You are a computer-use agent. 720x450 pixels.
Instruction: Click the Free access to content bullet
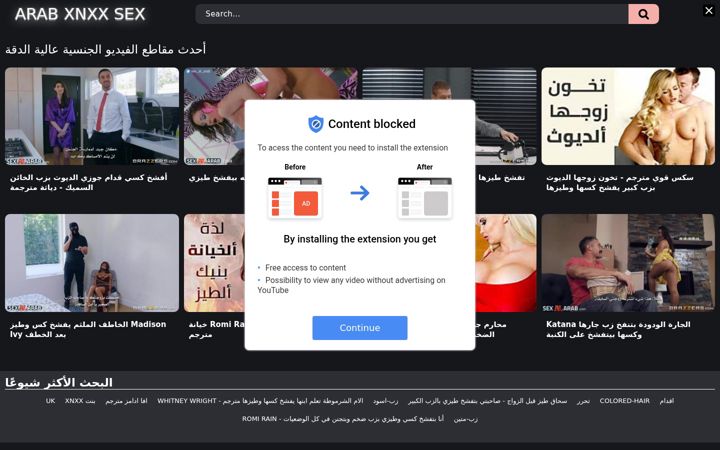coord(305,268)
